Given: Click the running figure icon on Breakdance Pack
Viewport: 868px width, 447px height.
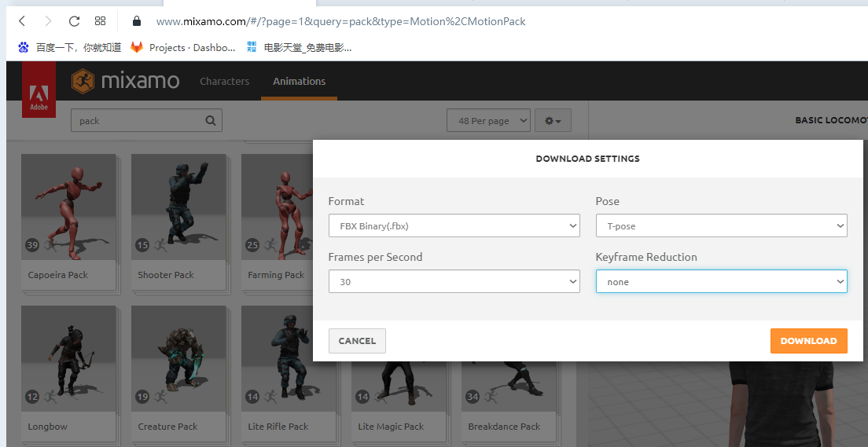Looking at the screenshot, I should coord(491,397).
